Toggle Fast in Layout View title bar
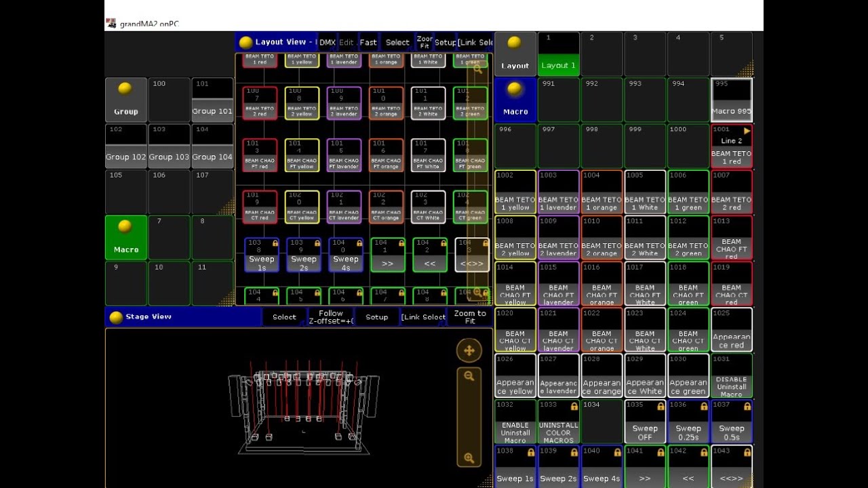The image size is (868, 488). (x=368, y=42)
